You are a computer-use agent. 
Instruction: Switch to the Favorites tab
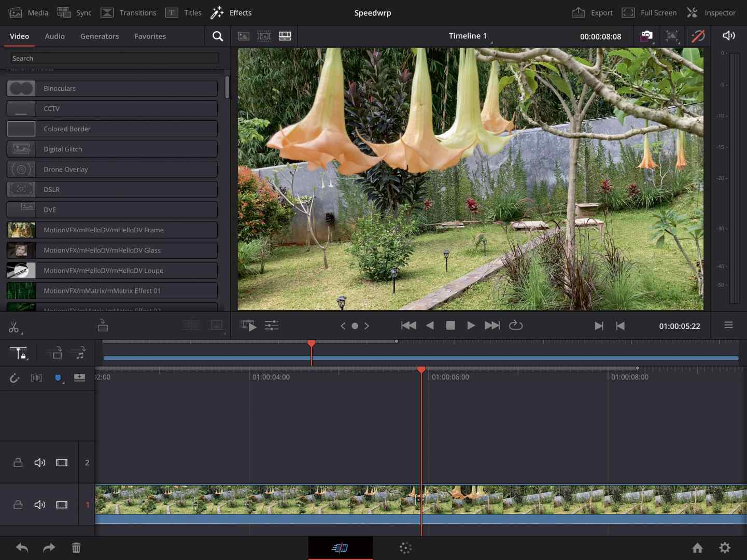pos(150,36)
